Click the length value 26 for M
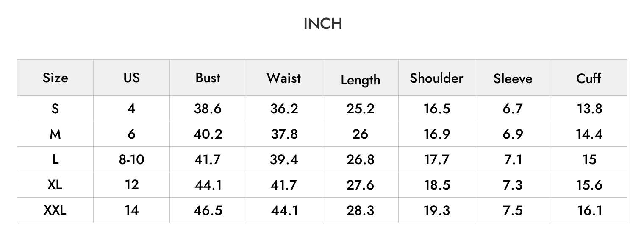 click(x=360, y=134)
